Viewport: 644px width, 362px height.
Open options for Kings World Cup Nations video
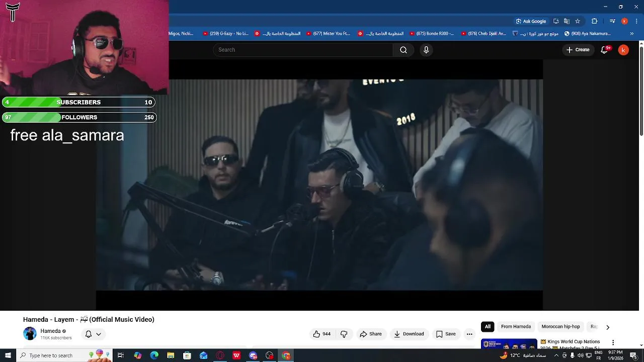[x=613, y=342]
